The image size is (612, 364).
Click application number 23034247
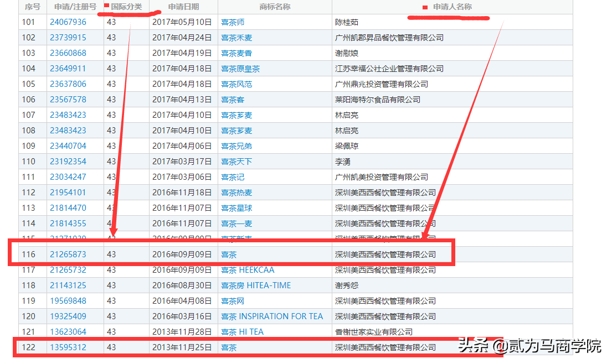[x=68, y=177]
